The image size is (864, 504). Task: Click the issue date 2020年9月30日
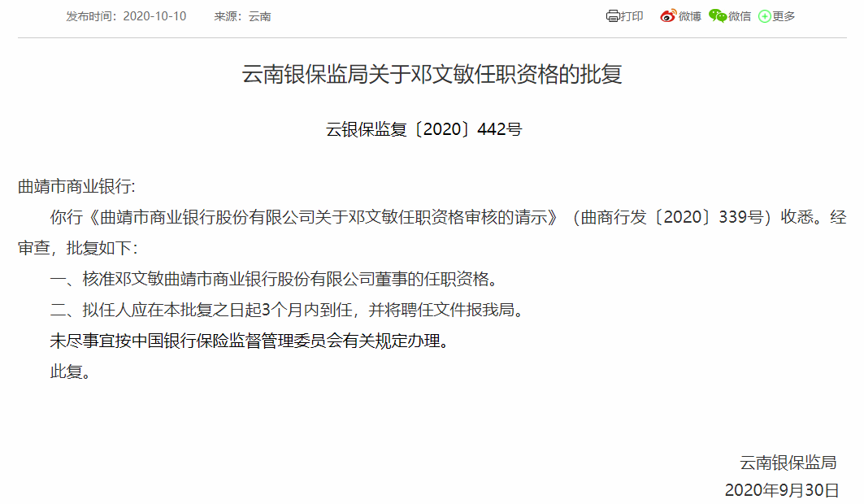[781, 490]
